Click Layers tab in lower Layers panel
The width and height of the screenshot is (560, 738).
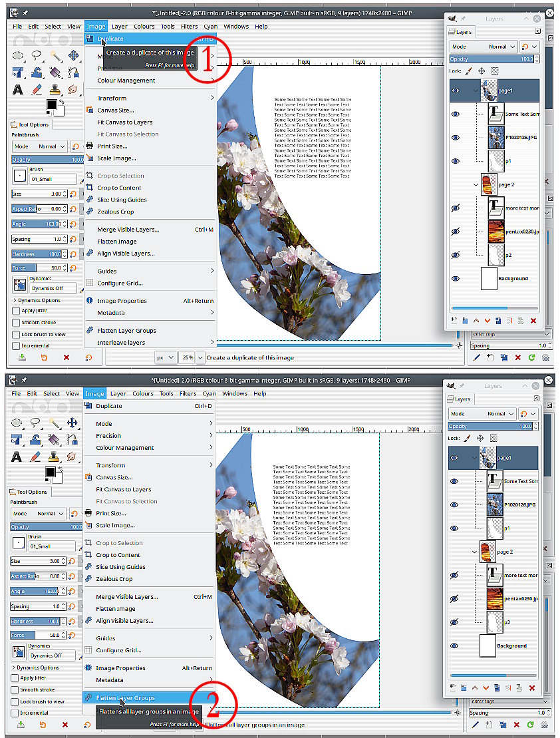tap(459, 399)
